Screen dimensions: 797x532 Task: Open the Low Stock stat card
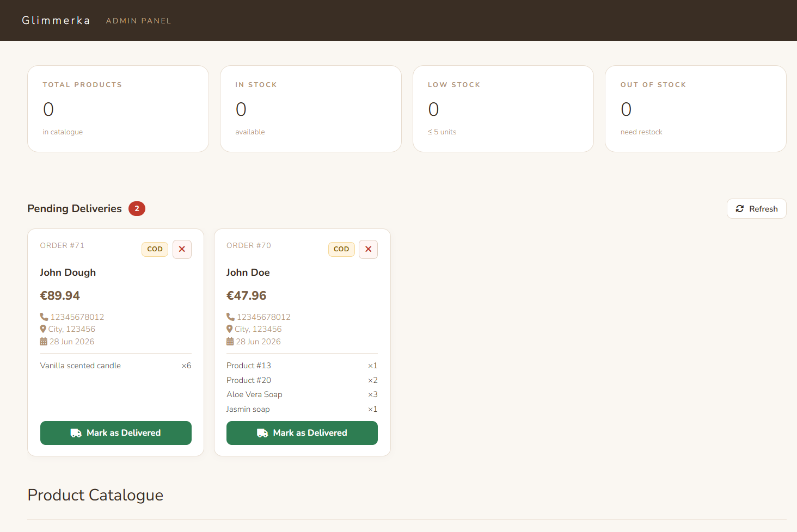[503, 109]
